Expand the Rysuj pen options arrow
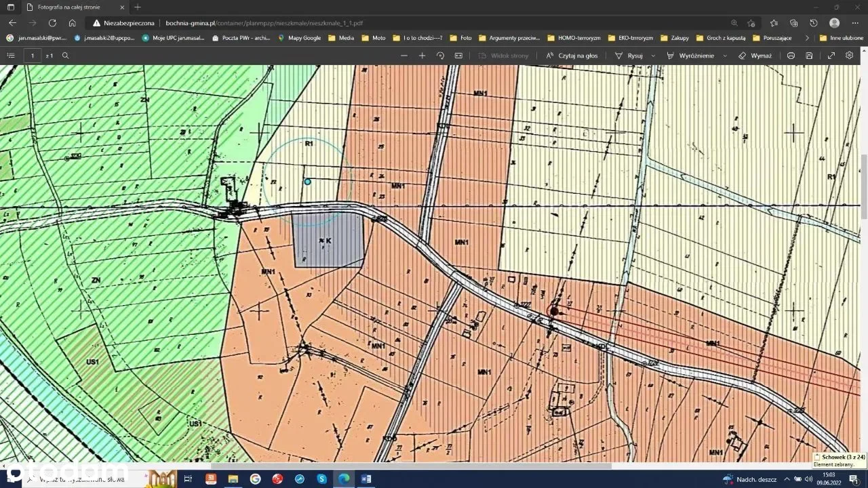Image resolution: width=868 pixels, height=488 pixels. point(653,56)
